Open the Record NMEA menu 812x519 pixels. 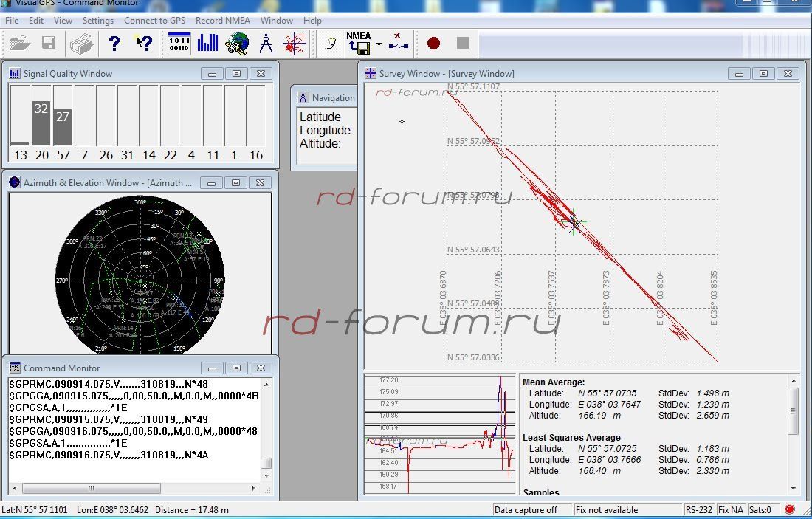point(223,21)
